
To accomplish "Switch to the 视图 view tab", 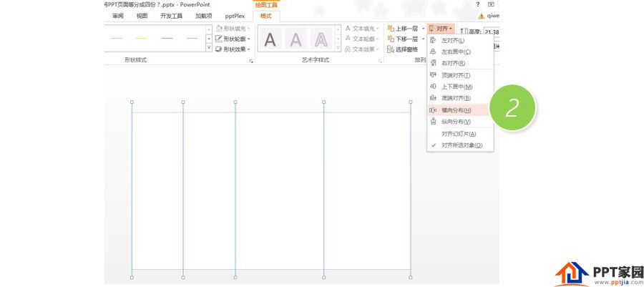I will pyautogui.click(x=142, y=16).
